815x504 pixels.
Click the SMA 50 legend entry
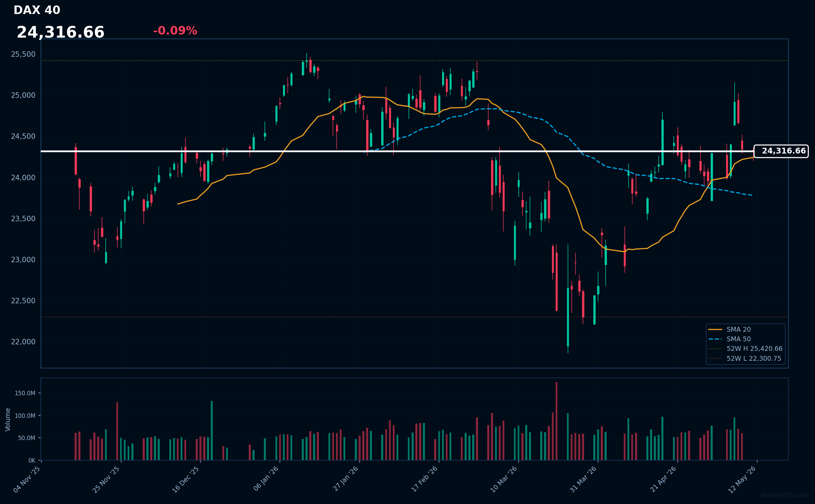tap(739, 339)
